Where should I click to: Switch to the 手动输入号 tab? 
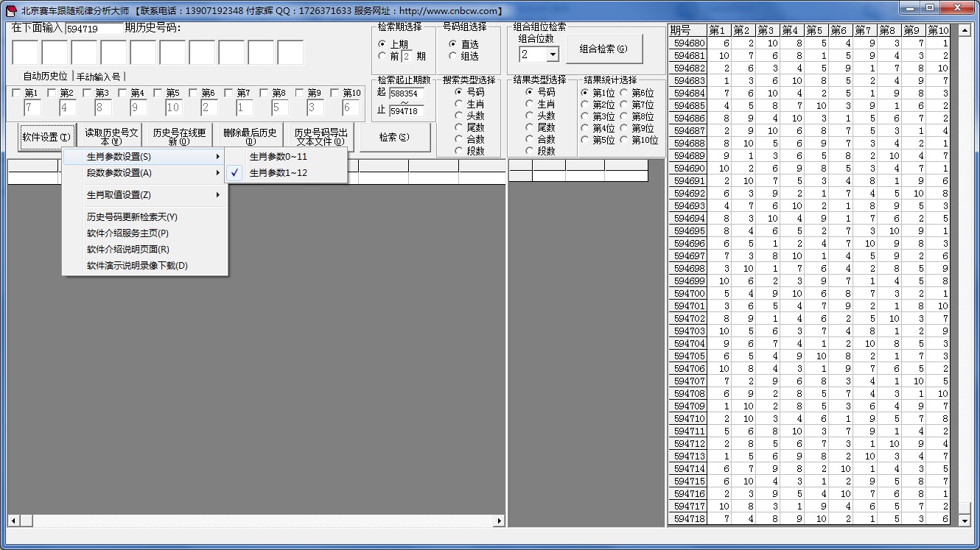98,77
